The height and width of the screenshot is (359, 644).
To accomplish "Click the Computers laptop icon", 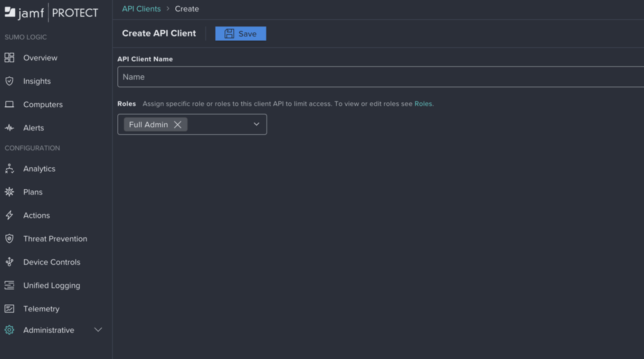I will click(10, 104).
